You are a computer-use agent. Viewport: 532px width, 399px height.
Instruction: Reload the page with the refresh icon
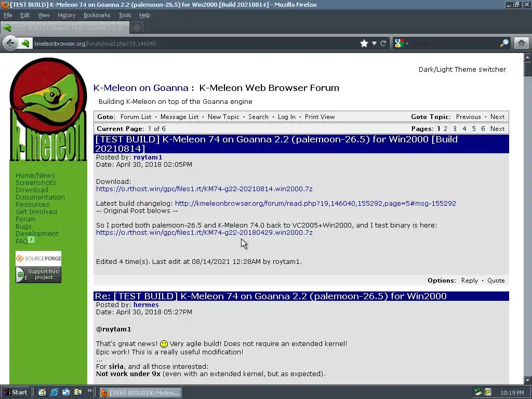coord(383,44)
